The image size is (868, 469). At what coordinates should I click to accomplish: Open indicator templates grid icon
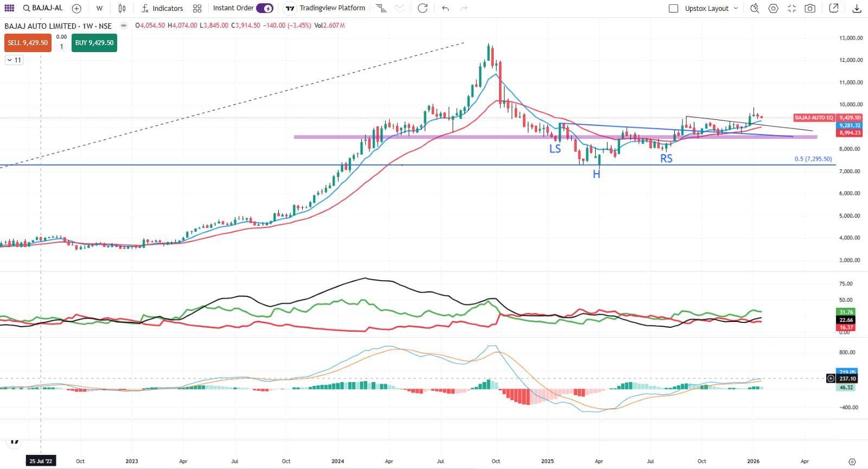tap(197, 8)
